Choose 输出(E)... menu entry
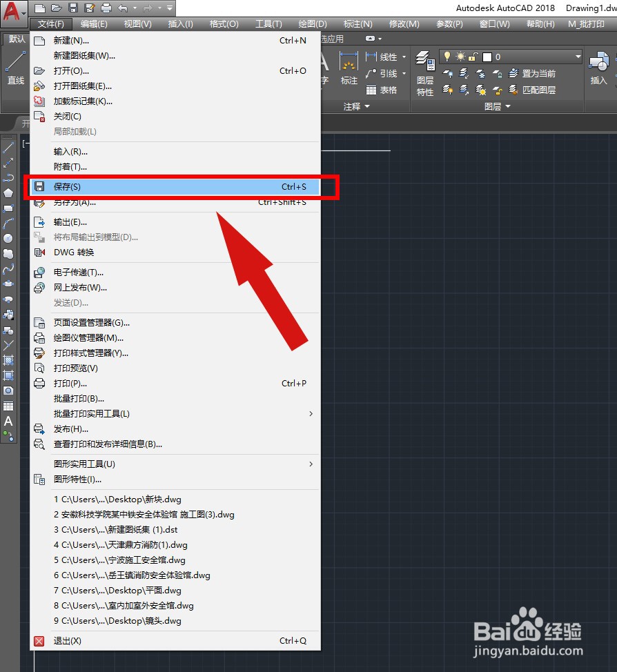Image resolution: width=617 pixels, height=672 pixels. coord(175,222)
